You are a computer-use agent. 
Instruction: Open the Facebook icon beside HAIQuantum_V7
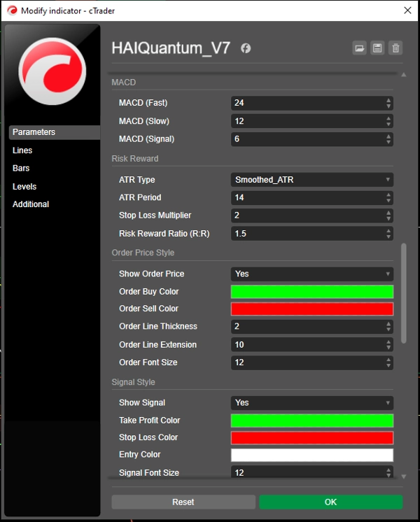coord(246,48)
